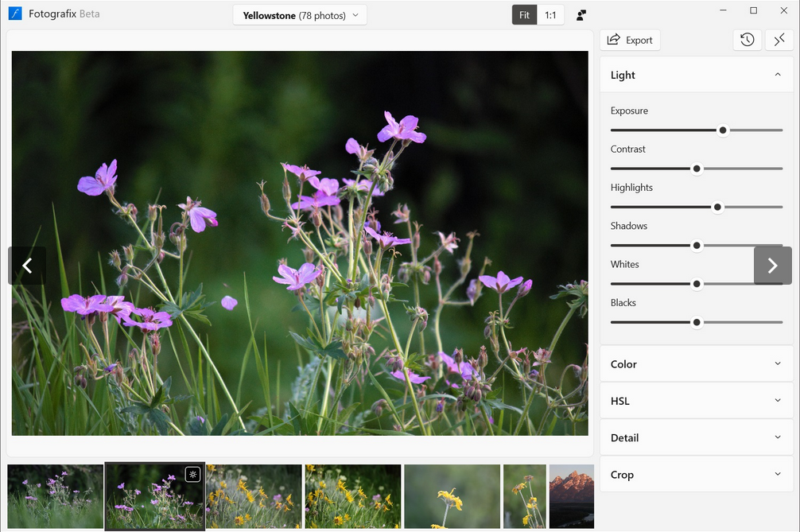Collapse the Light section
800x532 pixels.
click(697, 75)
